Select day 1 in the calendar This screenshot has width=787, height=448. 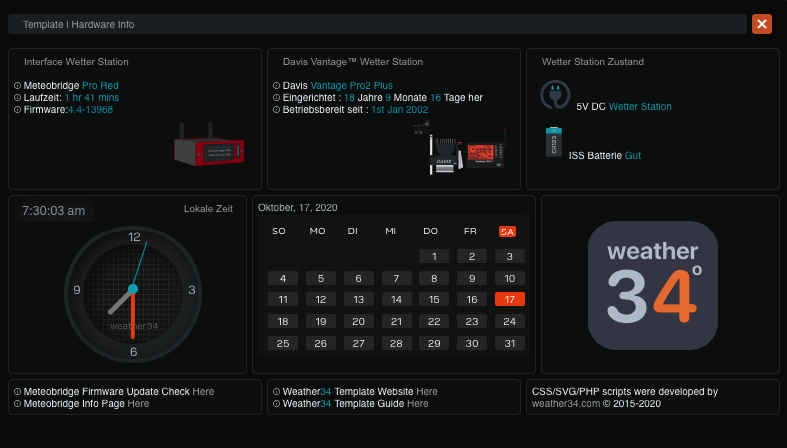(434, 256)
